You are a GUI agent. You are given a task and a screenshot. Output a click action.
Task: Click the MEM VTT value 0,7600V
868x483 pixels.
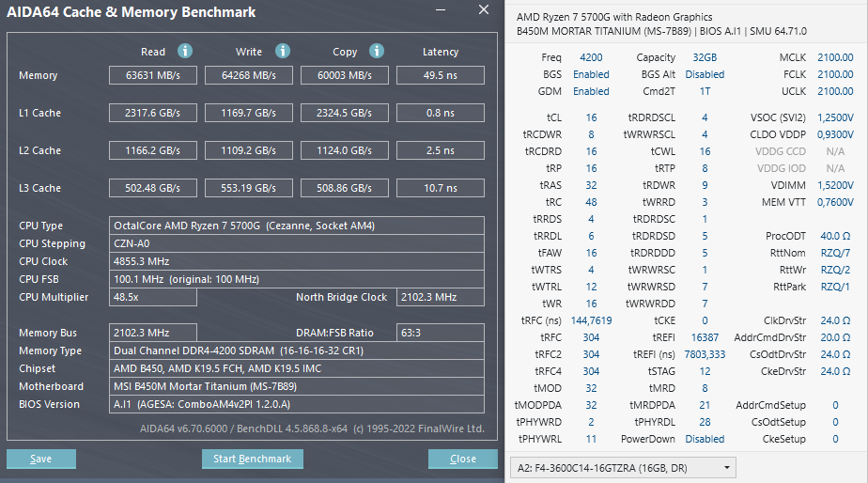(835, 202)
